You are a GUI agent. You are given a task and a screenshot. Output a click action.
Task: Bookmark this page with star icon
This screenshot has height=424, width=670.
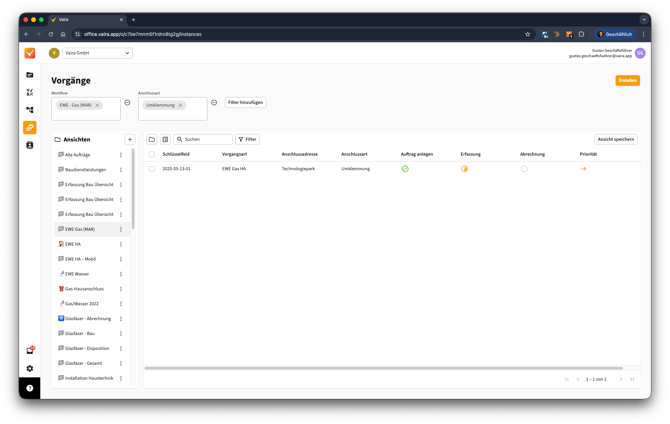tap(527, 34)
